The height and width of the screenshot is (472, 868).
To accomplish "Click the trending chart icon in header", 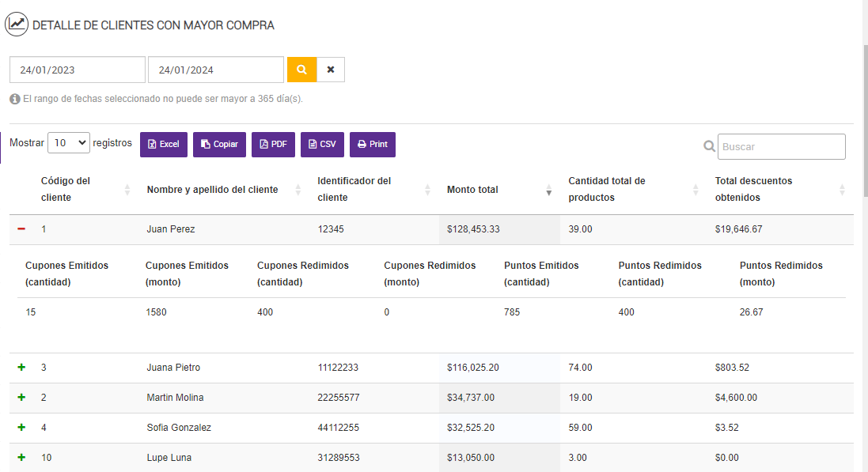I will [17, 25].
